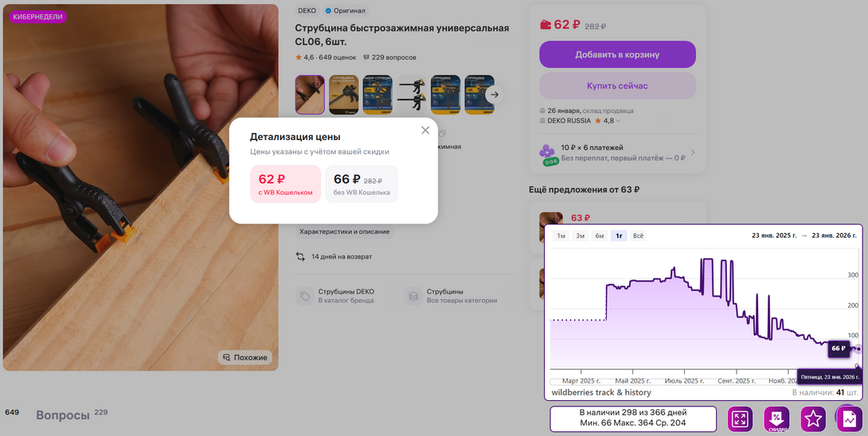Select the 6м chart range
The image size is (868, 436).
[600, 236]
